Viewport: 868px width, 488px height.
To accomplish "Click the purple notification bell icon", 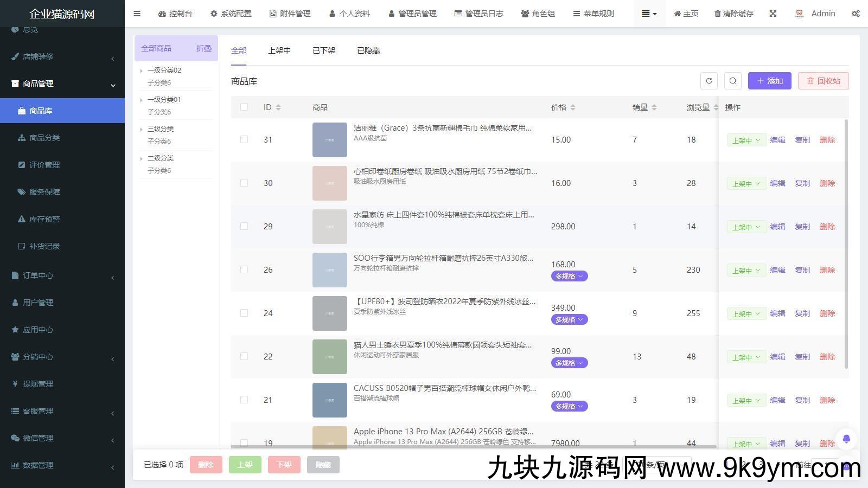I will [x=846, y=439].
